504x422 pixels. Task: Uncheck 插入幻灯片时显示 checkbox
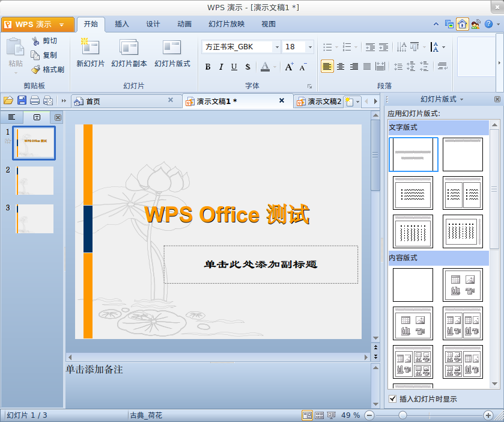tap(392, 398)
